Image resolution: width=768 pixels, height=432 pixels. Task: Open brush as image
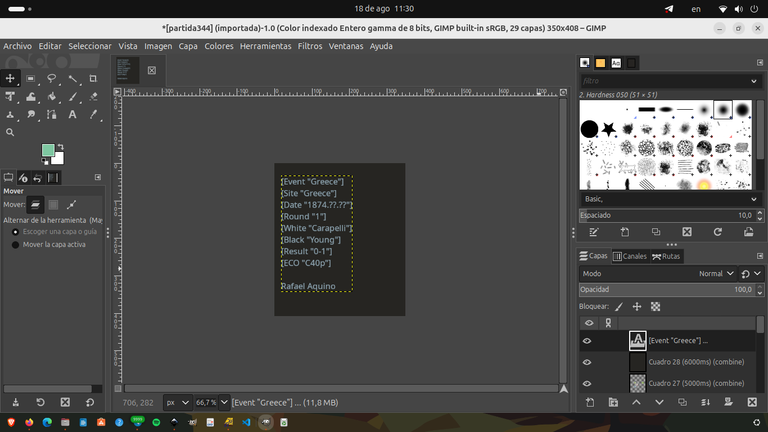(749, 232)
